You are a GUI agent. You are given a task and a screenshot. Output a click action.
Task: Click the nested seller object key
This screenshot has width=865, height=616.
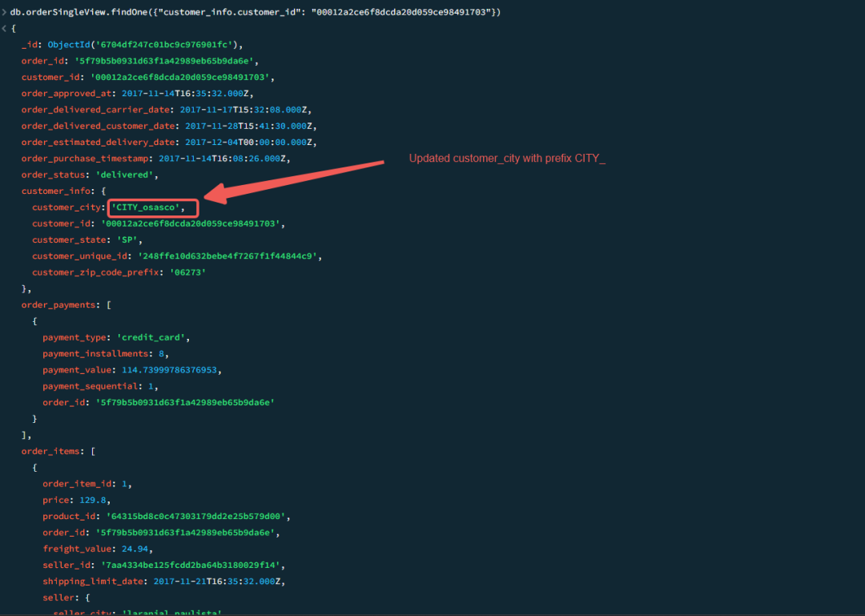[x=58, y=598]
